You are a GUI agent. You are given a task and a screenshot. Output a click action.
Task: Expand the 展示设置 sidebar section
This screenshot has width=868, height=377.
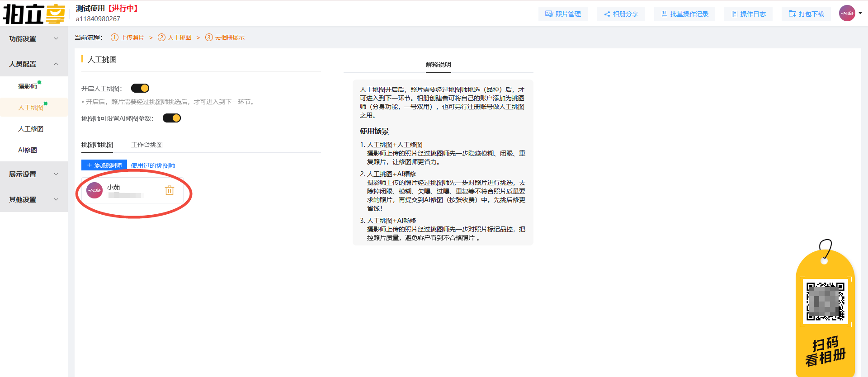click(x=34, y=174)
